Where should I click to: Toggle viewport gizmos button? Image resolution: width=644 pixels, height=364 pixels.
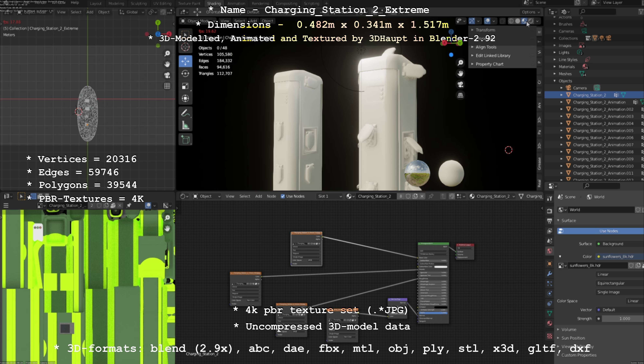click(472, 21)
